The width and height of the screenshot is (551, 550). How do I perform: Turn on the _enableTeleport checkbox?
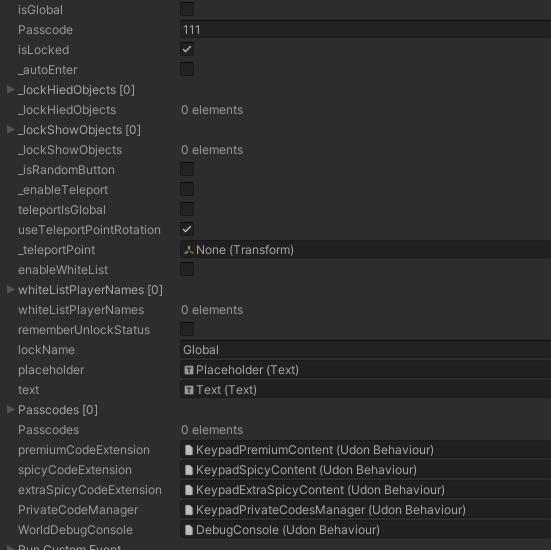[187, 190]
